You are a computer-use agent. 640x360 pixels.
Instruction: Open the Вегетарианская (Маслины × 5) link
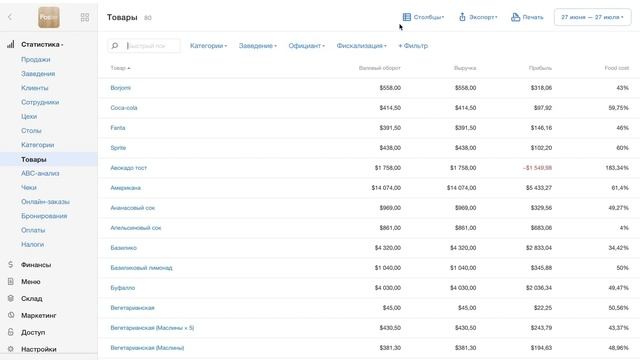tap(152, 328)
